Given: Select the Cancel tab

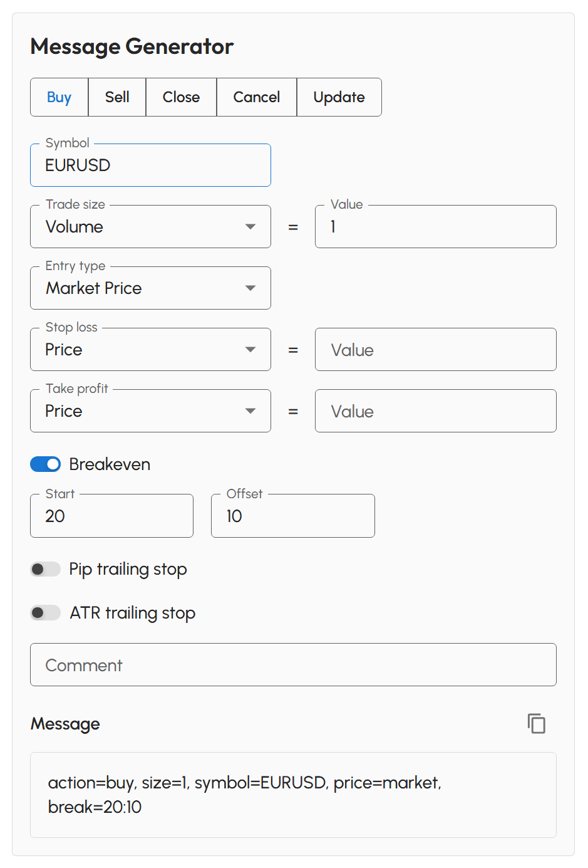Looking at the screenshot, I should click(256, 97).
